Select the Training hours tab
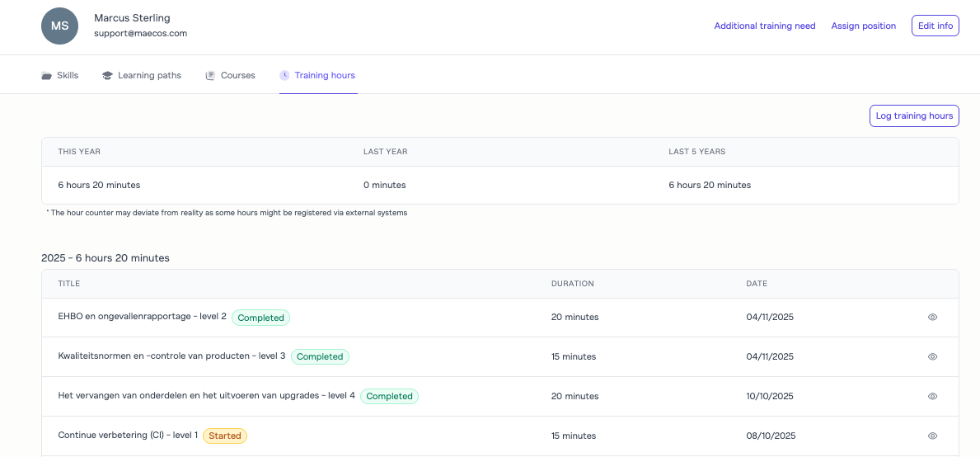980x457 pixels. click(x=325, y=76)
